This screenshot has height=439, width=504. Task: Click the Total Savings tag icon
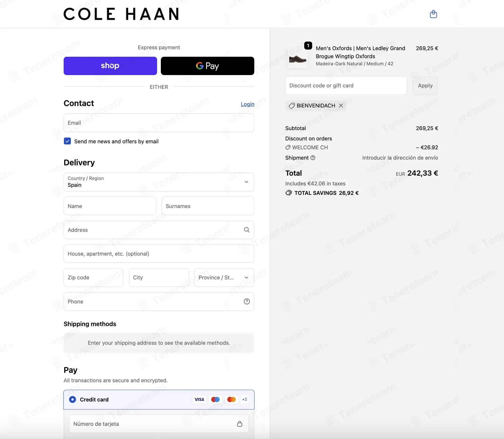point(289,193)
